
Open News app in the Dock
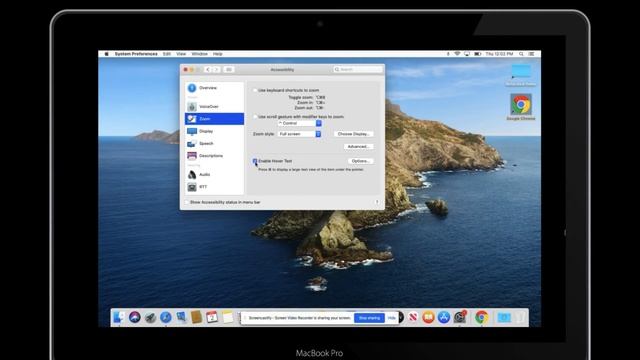point(413,317)
